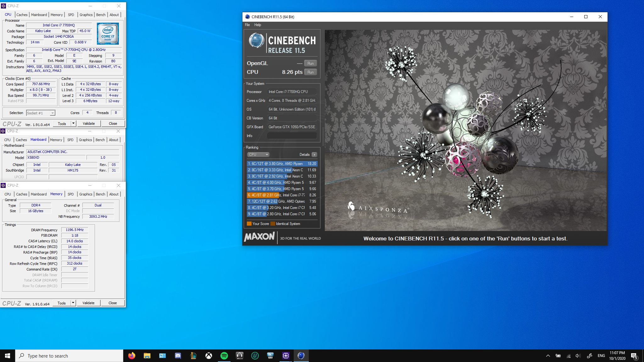The image size is (644, 362).
Task: Open IObit Uninstaller green U icon
Action: point(255,356)
